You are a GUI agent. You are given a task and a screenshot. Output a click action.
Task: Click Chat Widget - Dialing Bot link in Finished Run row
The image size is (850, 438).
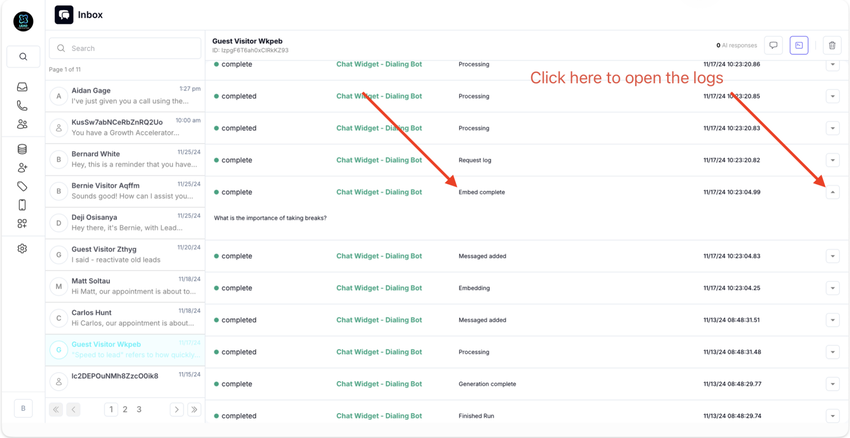coord(379,416)
